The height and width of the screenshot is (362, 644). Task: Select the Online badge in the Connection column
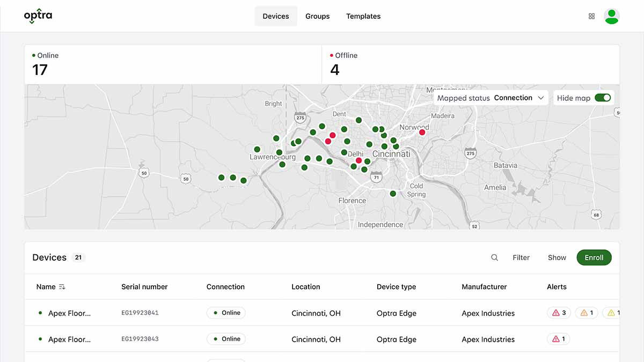click(x=226, y=313)
